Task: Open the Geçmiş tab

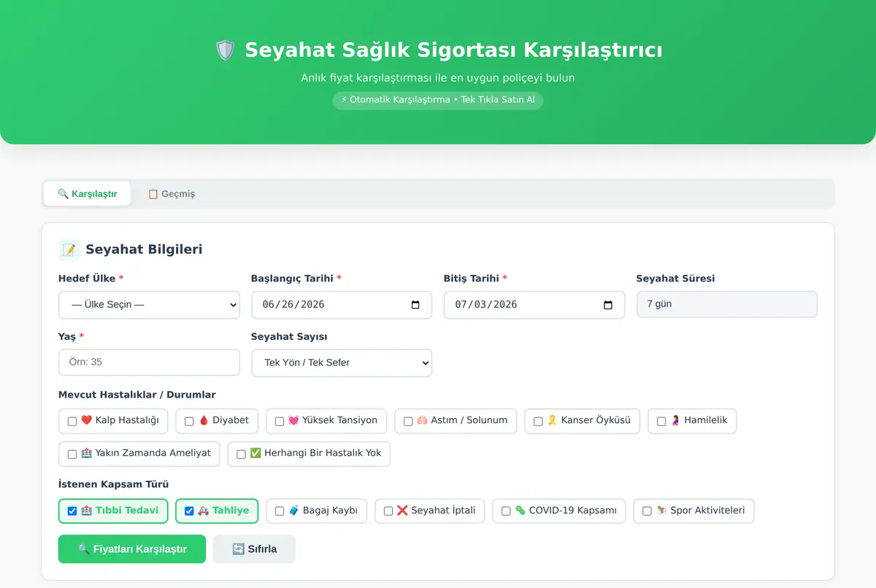Action: pyautogui.click(x=172, y=193)
